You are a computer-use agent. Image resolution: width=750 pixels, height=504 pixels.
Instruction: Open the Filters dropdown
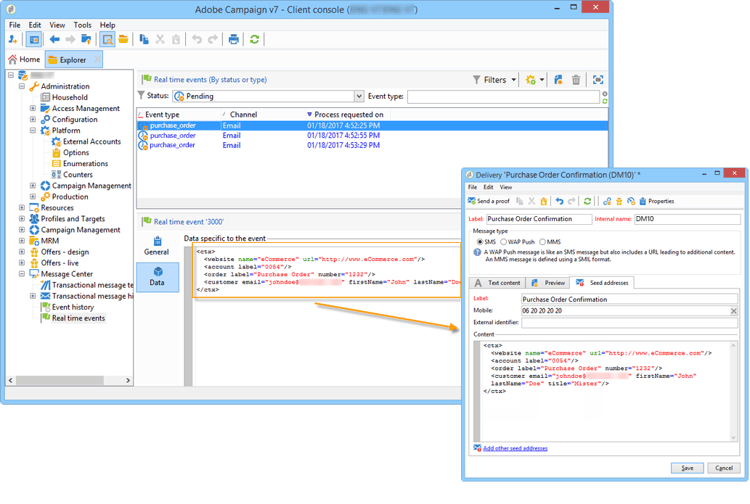(495, 80)
